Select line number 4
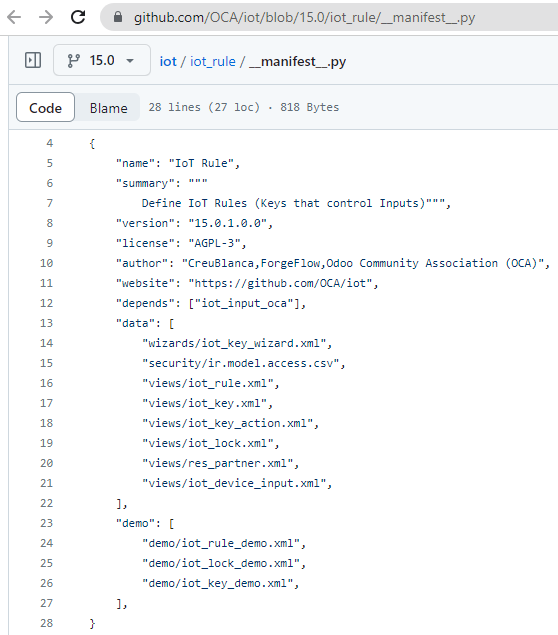Viewport: 558px width, 635px height. point(49,143)
